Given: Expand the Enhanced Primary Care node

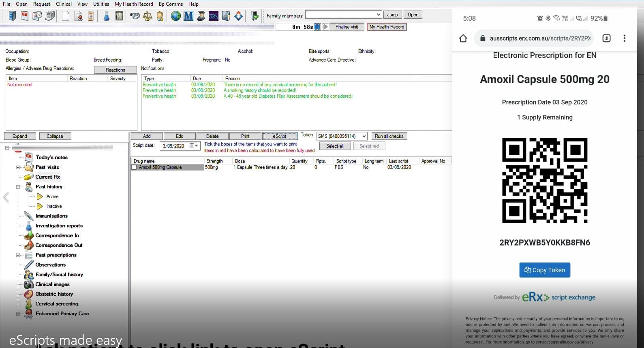Looking at the screenshot, I should [x=18, y=314].
